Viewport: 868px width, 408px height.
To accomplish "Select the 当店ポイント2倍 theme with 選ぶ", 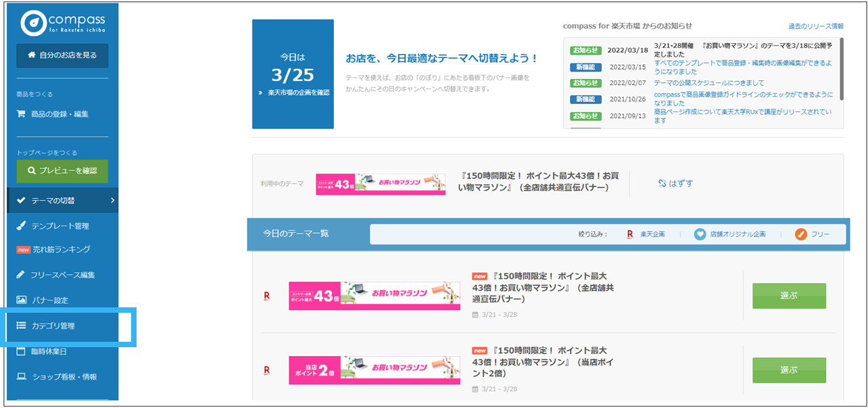I will click(x=789, y=370).
